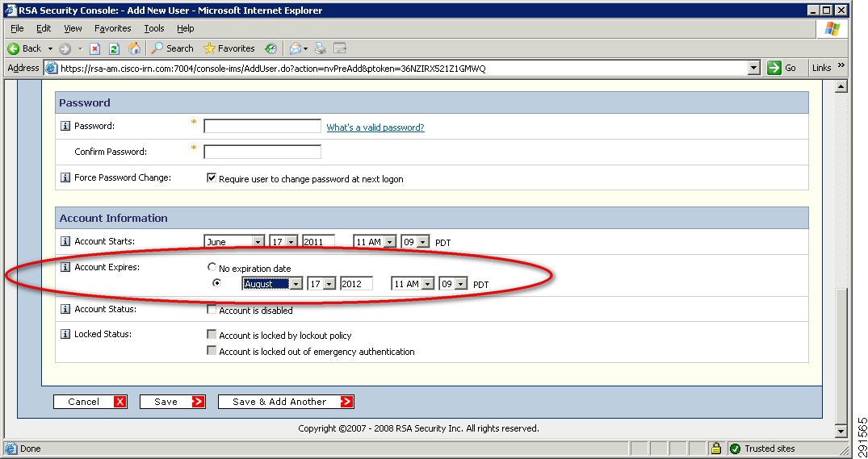Screen dimensions: 868x459
Task: Click info icon beside Account Status
Action: click(65, 310)
